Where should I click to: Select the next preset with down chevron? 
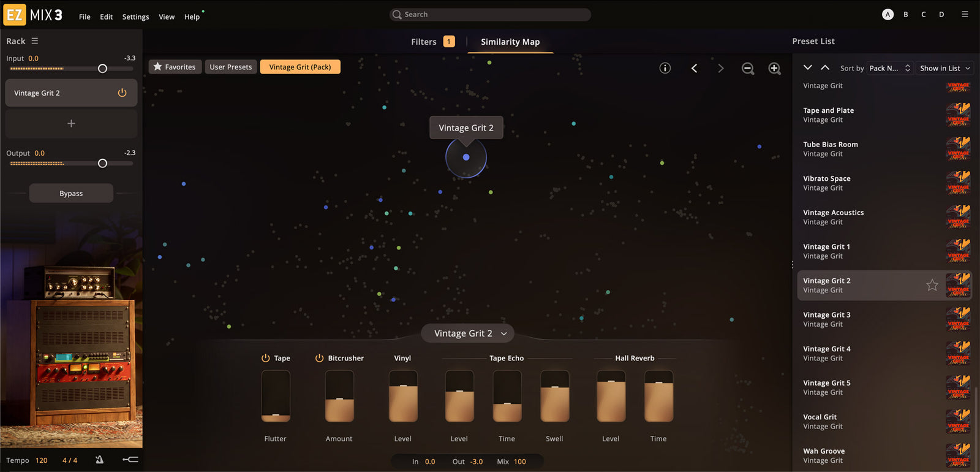(x=808, y=67)
